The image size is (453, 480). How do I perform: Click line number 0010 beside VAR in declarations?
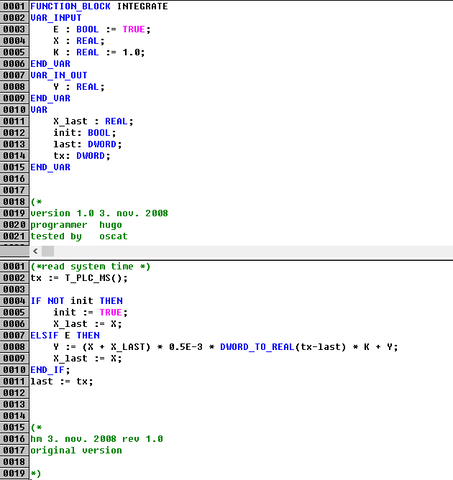tap(14, 110)
